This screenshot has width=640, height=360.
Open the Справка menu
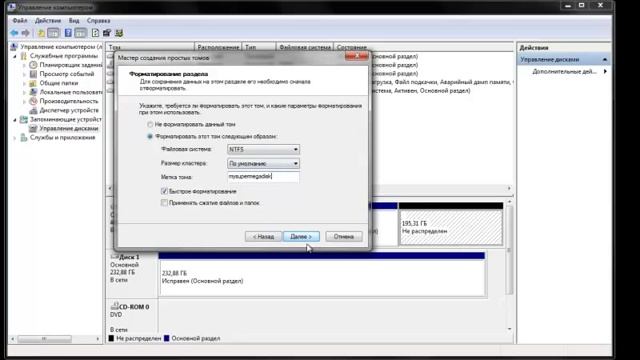click(x=98, y=20)
